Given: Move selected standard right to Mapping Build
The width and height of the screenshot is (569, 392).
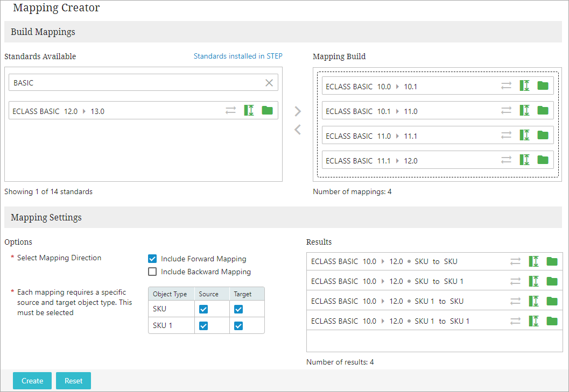Looking at the screenshot, I should 298,111.
